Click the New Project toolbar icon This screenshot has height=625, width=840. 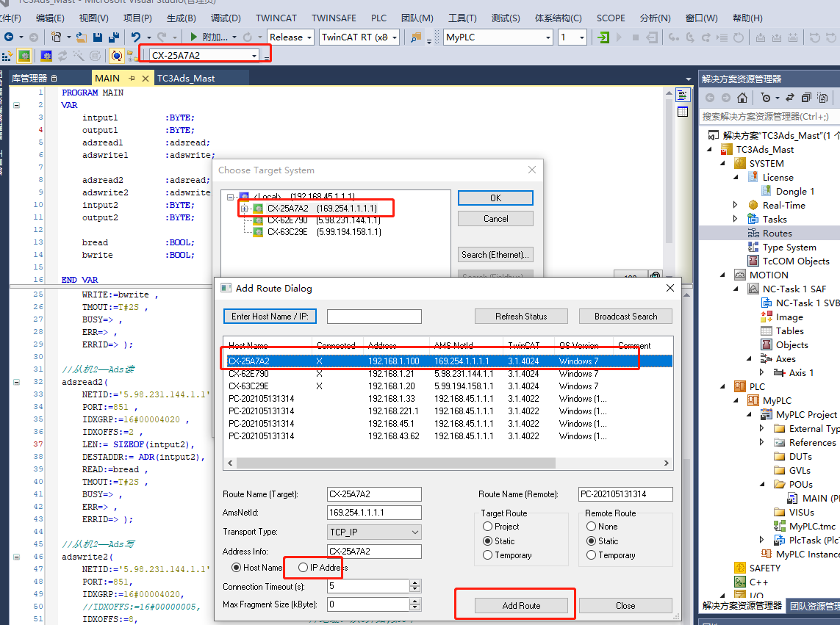click(56, 37)
